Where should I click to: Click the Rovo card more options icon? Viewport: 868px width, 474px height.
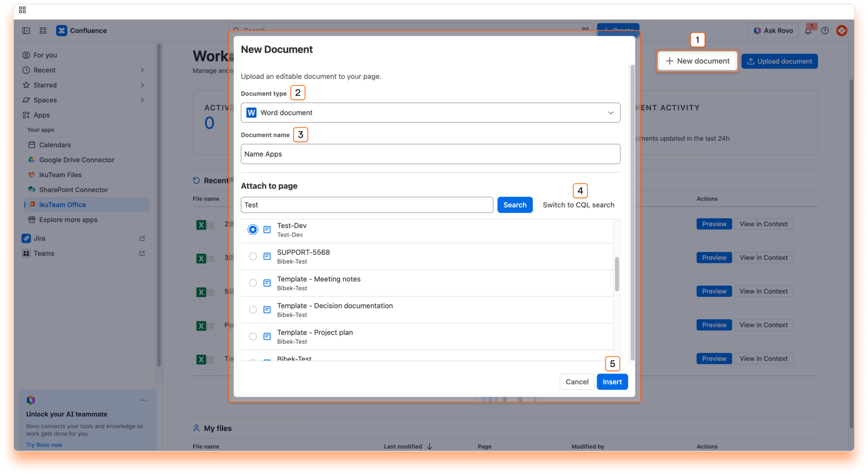144,400
